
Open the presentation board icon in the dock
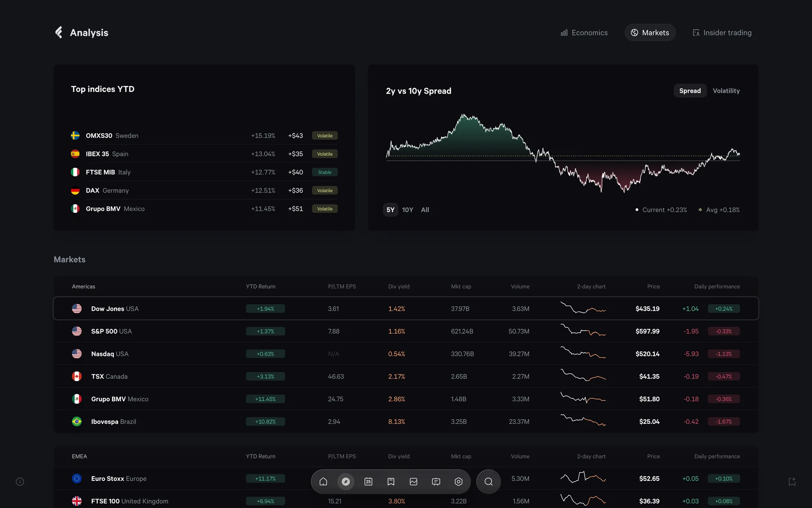436,482
